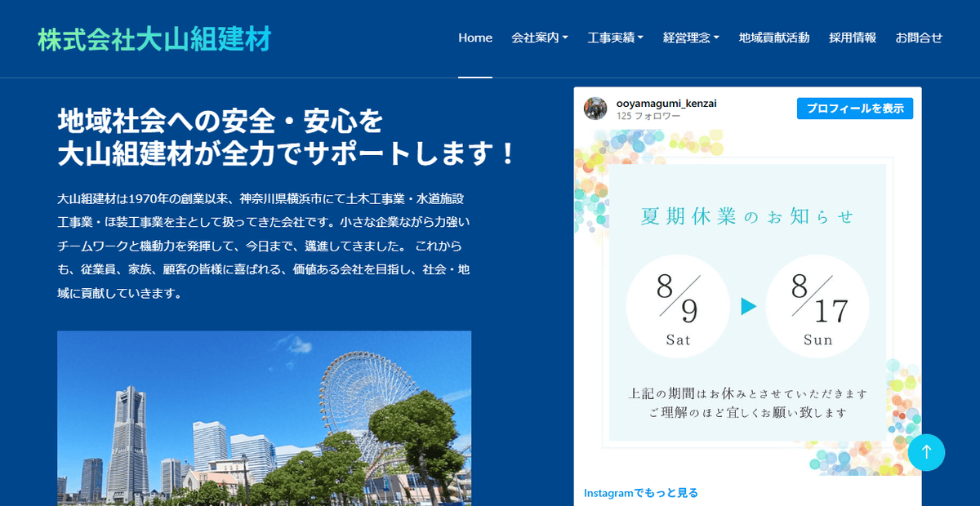The width and height of the screenshot is (980, 506).
Task: Select the Home navigation tab
Action: click(x=475, y=38)
